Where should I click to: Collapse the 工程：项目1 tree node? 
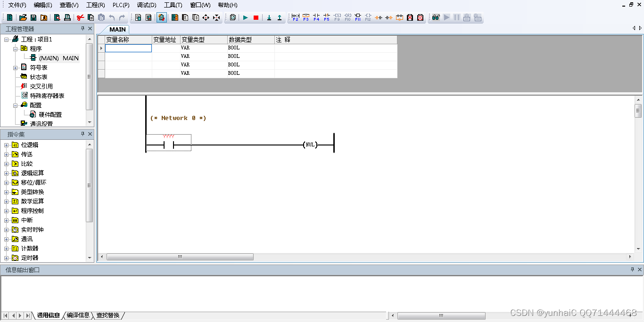(x=7, y=40)
